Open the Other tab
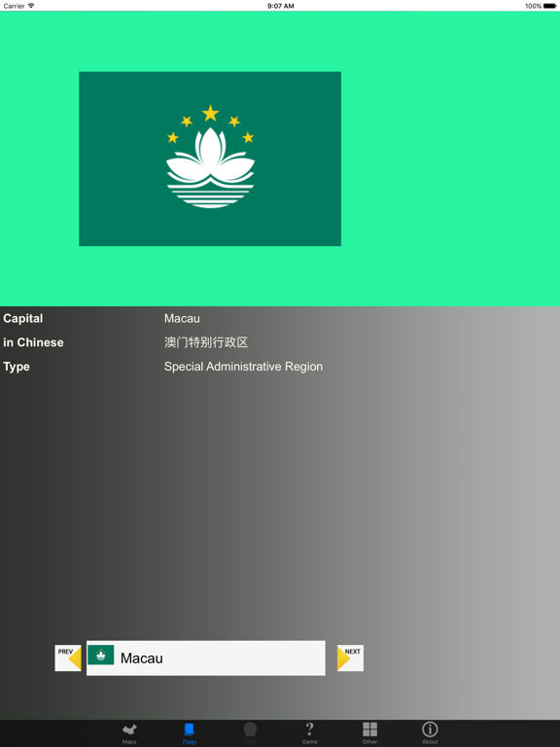This screenshot has height=747, width=560. coord(369,733)
